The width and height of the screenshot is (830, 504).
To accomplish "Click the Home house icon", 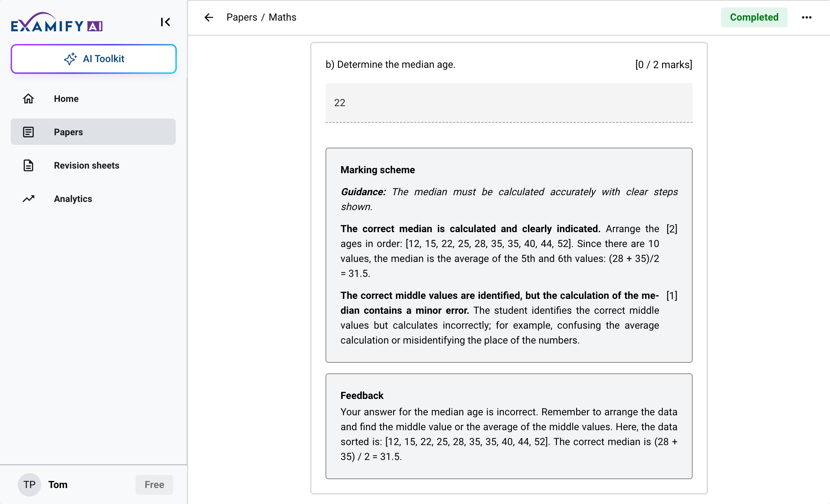I will [x=28, y=99].
